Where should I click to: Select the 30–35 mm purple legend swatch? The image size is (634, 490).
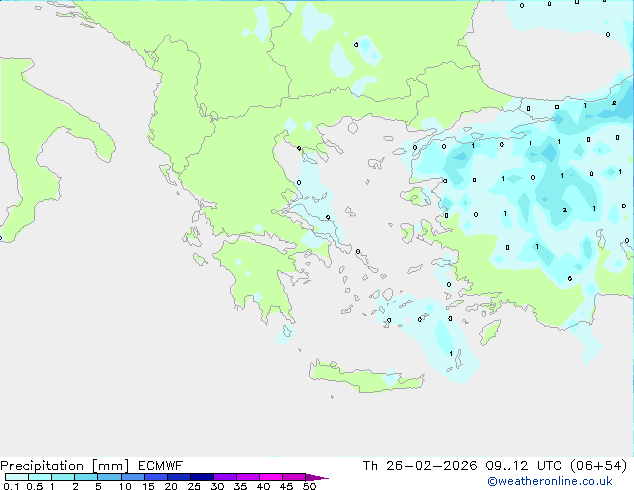(225, 477)
